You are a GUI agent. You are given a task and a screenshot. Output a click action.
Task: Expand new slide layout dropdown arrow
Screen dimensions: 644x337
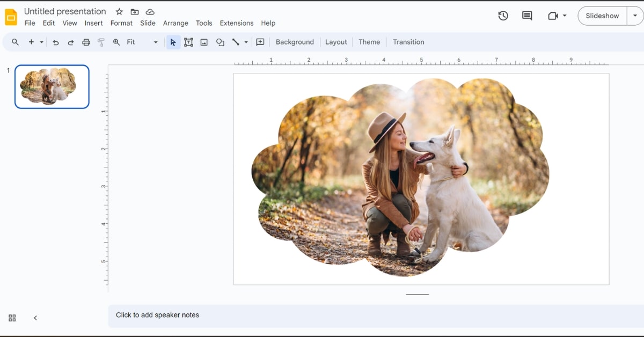[41, 42]
